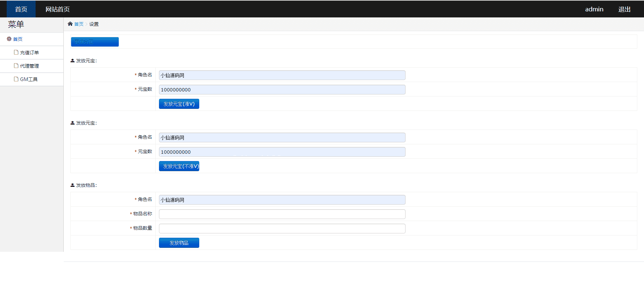
Task: Click the page icon next to 代理管理
Action: point(16,66)
